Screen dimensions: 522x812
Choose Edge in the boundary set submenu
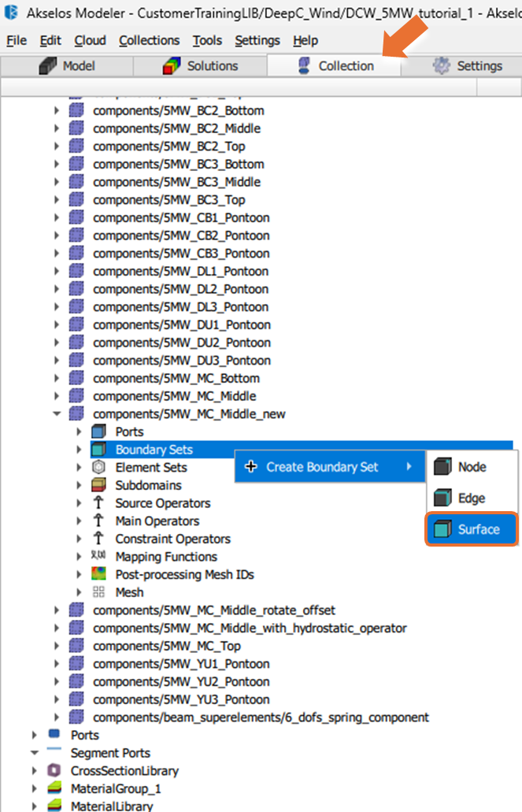[x=472, y=499]
